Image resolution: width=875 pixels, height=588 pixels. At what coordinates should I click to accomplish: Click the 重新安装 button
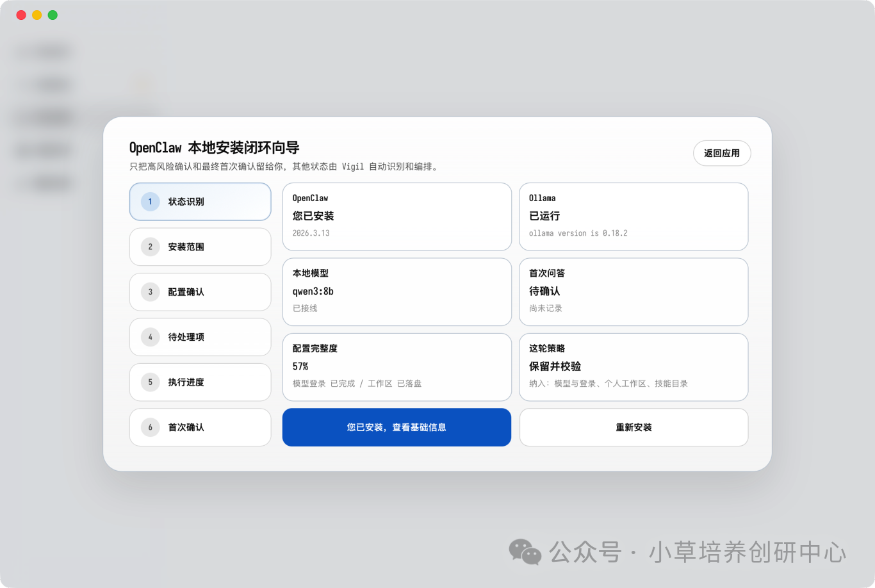[634, 427]
